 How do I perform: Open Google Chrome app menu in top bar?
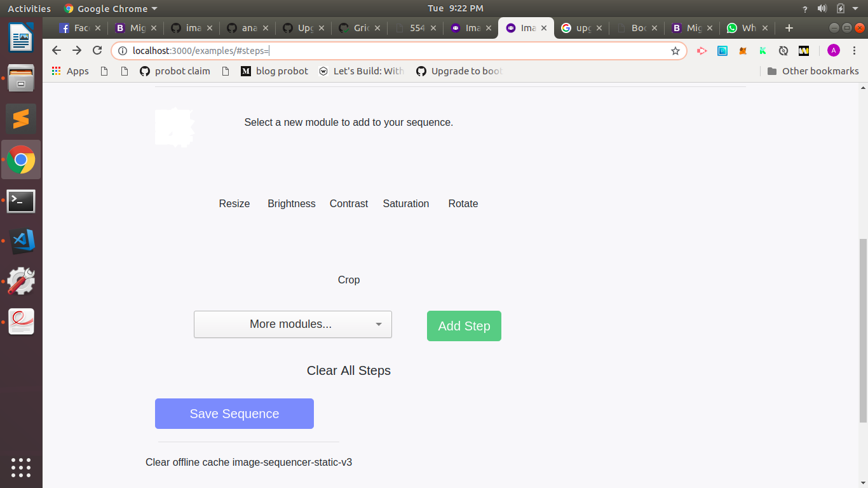pyautogui.click(x=111, y=8)
